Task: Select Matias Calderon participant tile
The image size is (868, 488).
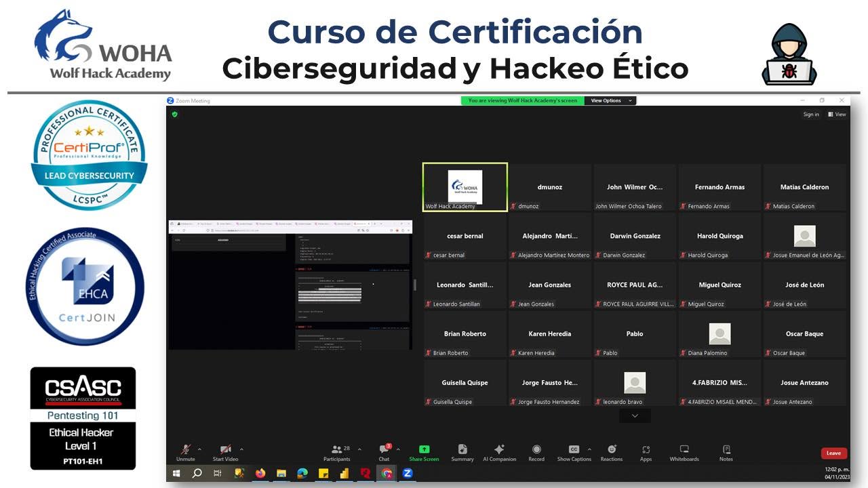Action: point(804,187)
